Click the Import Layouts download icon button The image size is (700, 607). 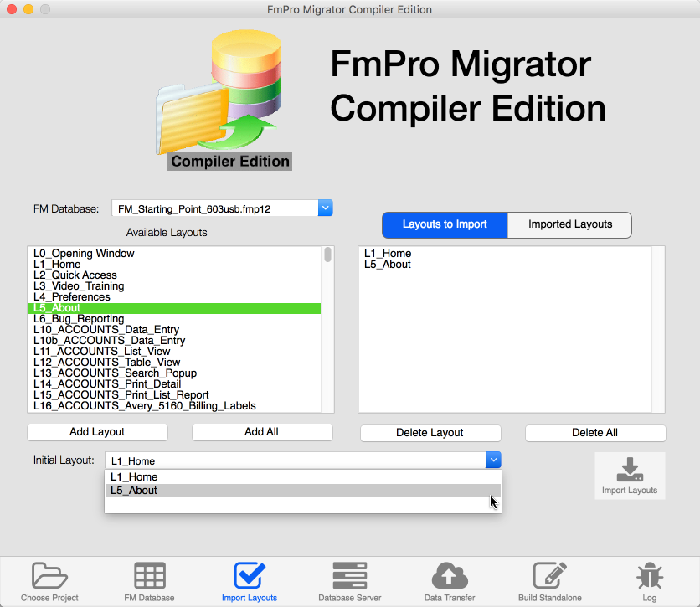(630, 475)
